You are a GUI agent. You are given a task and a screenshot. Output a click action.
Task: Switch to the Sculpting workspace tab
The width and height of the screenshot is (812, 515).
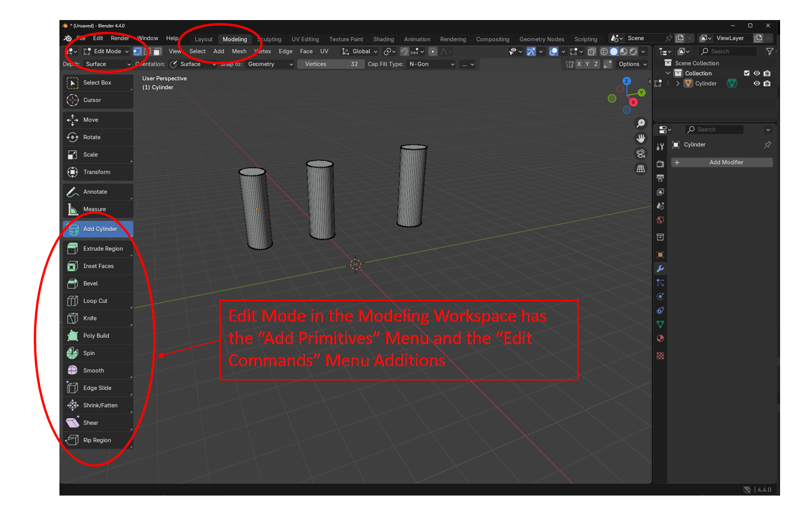(x=270, y=39)
